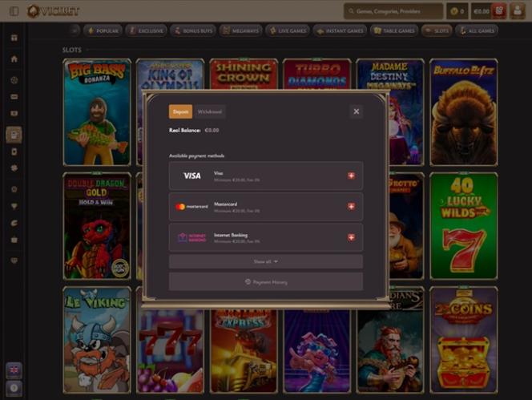Click the home icon in sidebar

coord(14,59)
